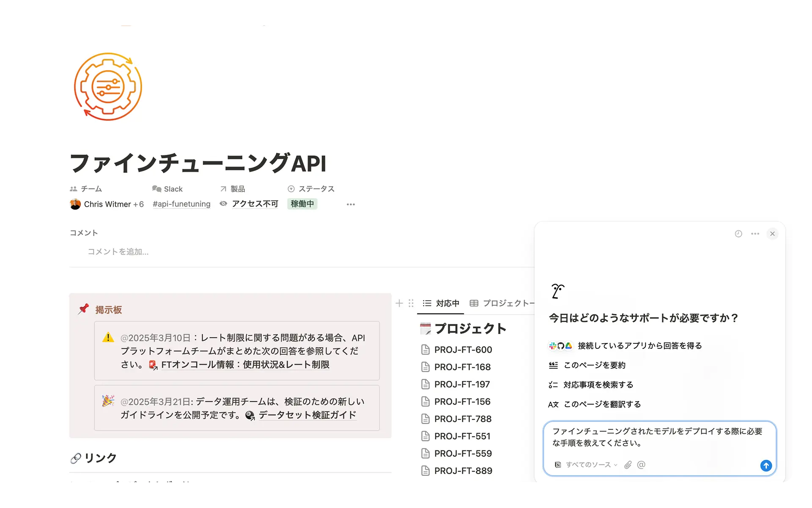Open AI chat history via clock icon
The width and height of the screenshot is (812, 508).
(738, 234)
